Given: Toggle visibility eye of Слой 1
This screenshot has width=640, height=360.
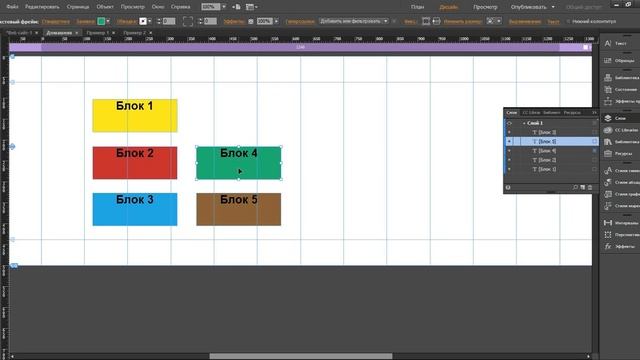Looking at the screenshot, I should pos(509,123).
